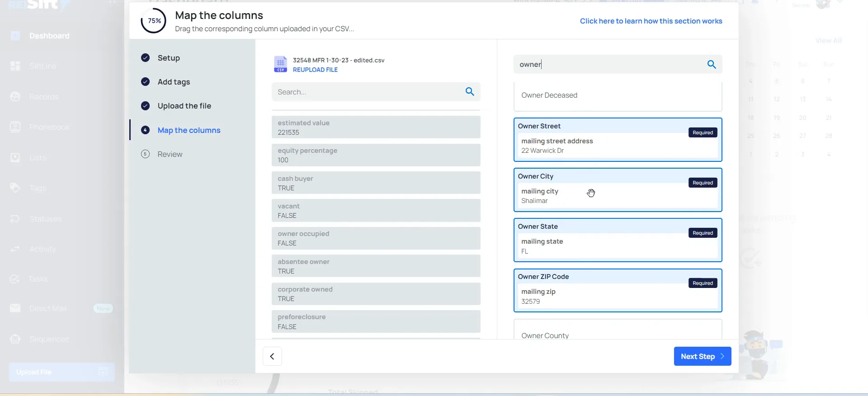868x396 pixels.
Task: Click the Next Step button
Action: point(703,356)
